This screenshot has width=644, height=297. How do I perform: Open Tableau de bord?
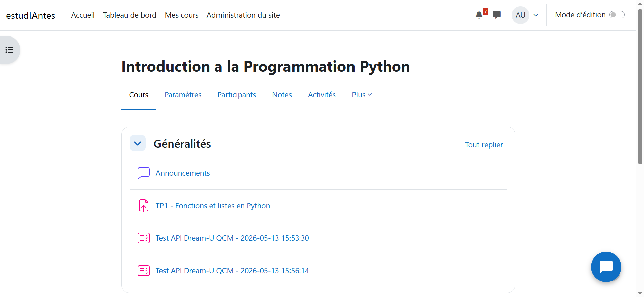pos(130,15)
